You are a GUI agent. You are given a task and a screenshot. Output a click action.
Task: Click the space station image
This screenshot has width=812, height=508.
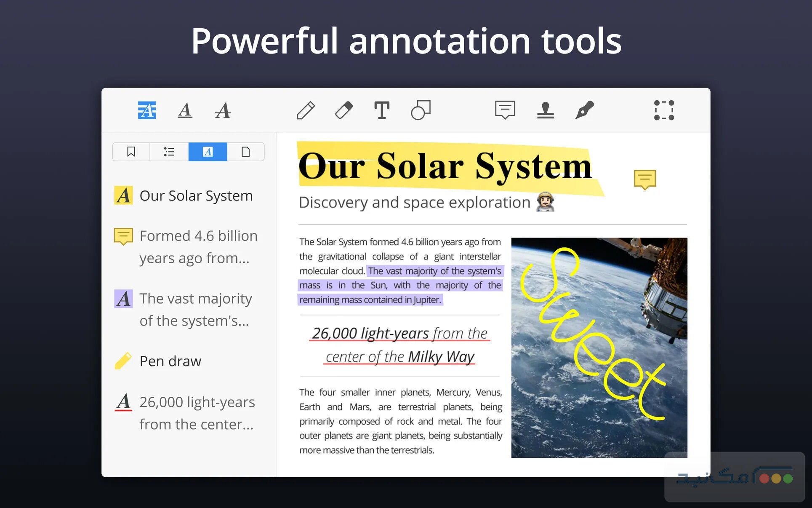[x=599, y=348]
